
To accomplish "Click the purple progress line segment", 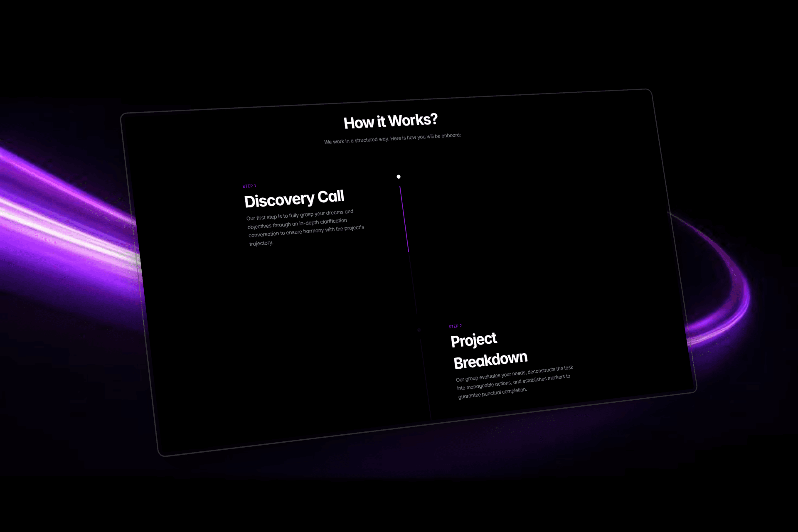I will pos(404,219).
